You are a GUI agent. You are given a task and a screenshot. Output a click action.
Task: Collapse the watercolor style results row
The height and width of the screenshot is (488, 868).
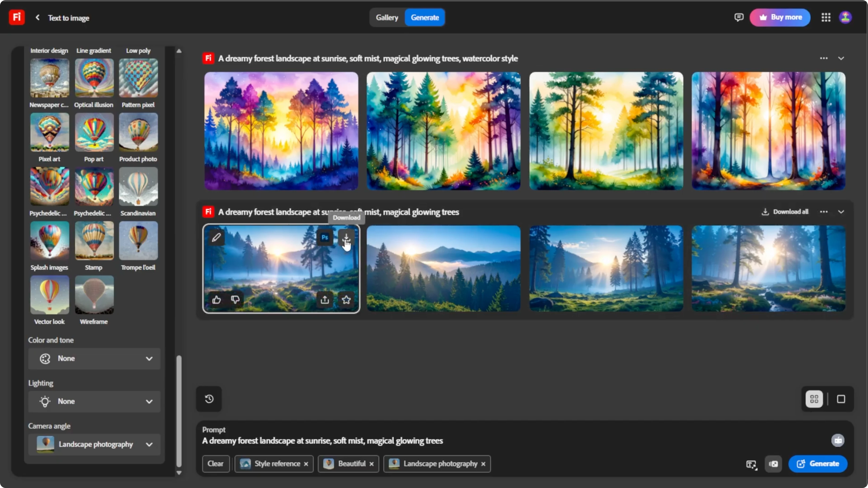841,58
